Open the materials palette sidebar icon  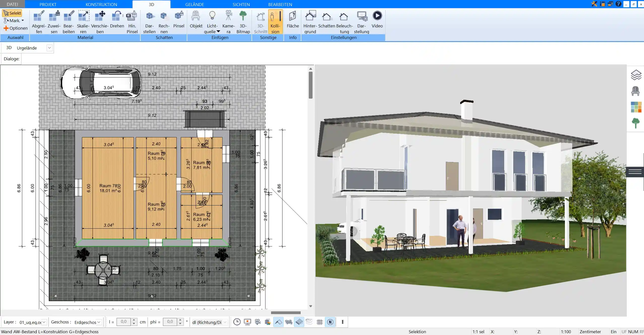point(636,107)
